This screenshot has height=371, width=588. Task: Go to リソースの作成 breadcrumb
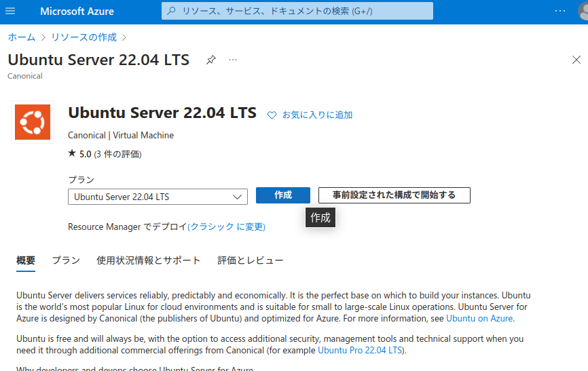point(84,37)
